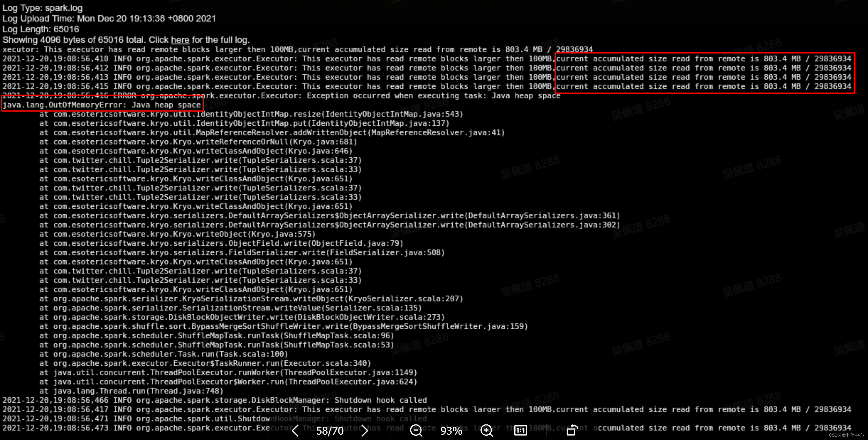
Task: Select IdentityObjectIntMap.put stack trace line
Action: (244, 123)
